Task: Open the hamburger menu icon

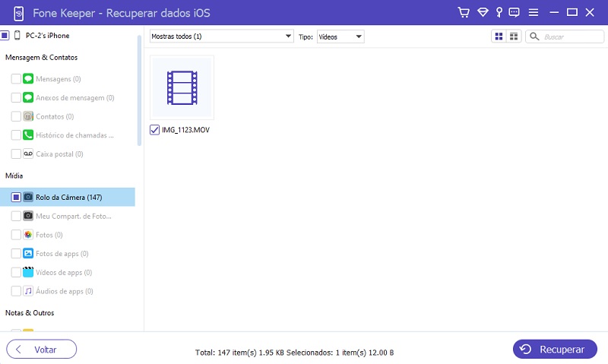Action: (x=534, y=12)
